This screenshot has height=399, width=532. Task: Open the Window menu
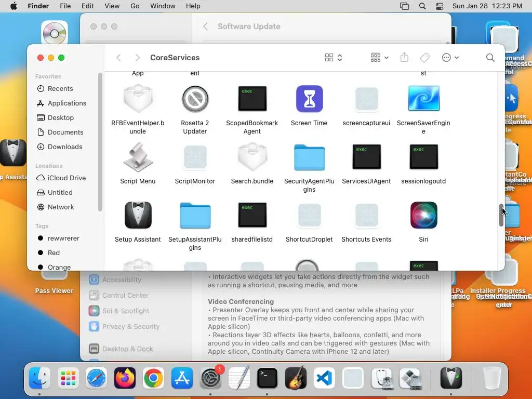click(163, 6)
